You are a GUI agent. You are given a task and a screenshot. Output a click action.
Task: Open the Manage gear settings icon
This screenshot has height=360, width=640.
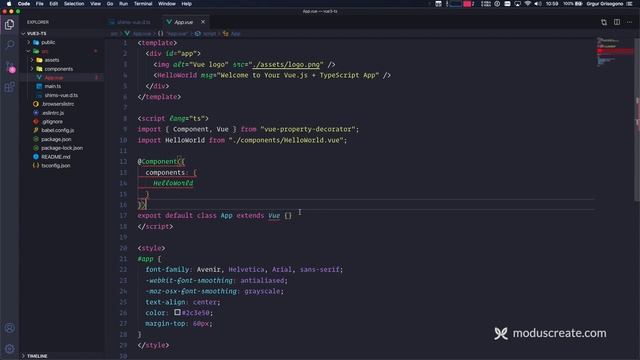9,349
